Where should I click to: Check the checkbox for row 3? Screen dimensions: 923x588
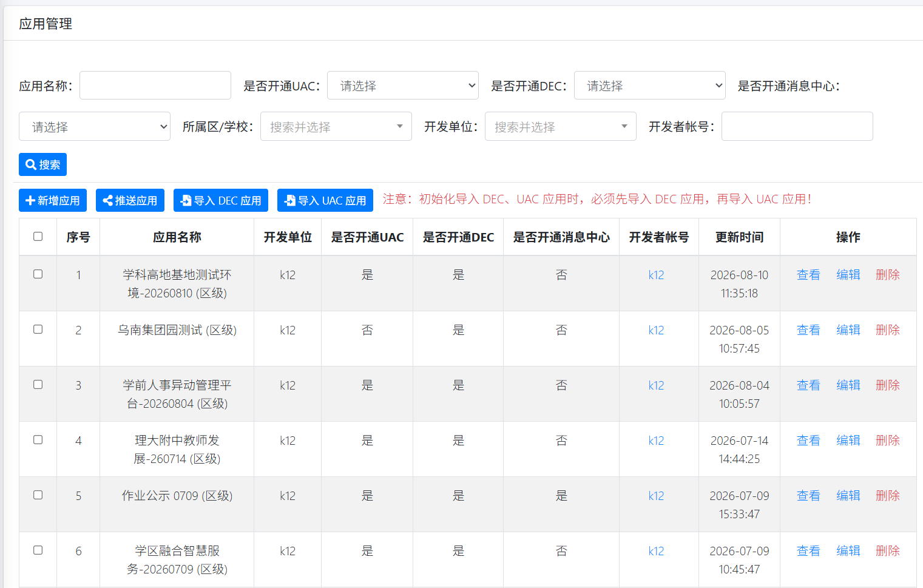click(38, 385)
